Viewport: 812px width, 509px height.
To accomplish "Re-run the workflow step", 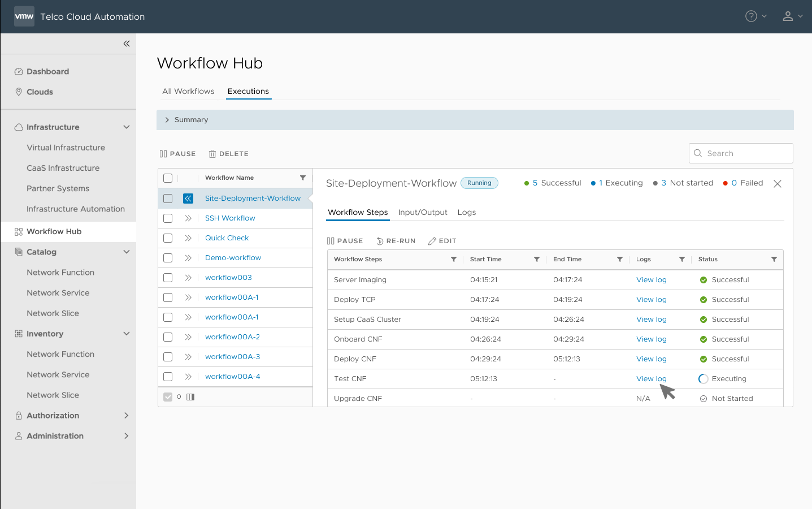I will coord(396,241).
